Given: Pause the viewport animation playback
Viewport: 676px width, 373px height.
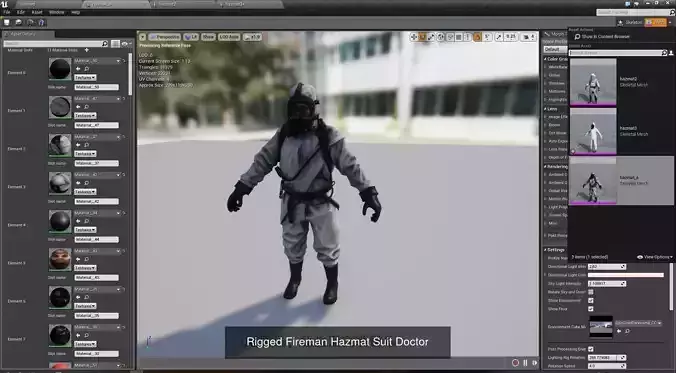Looking at the screenshot, I should pyautogui.click(x=525, y=363).
